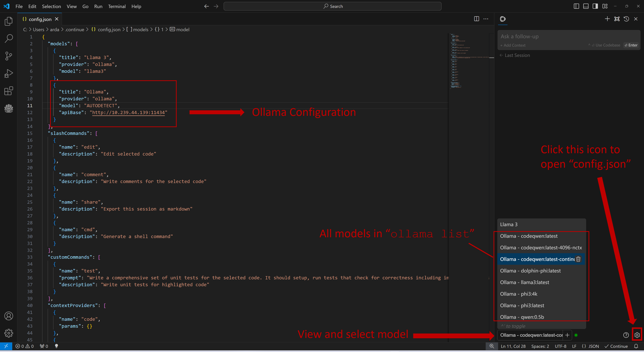The width and height of the screenshot is (644, 352).
Task: Click the Last Session link
Action: [517, 55]
